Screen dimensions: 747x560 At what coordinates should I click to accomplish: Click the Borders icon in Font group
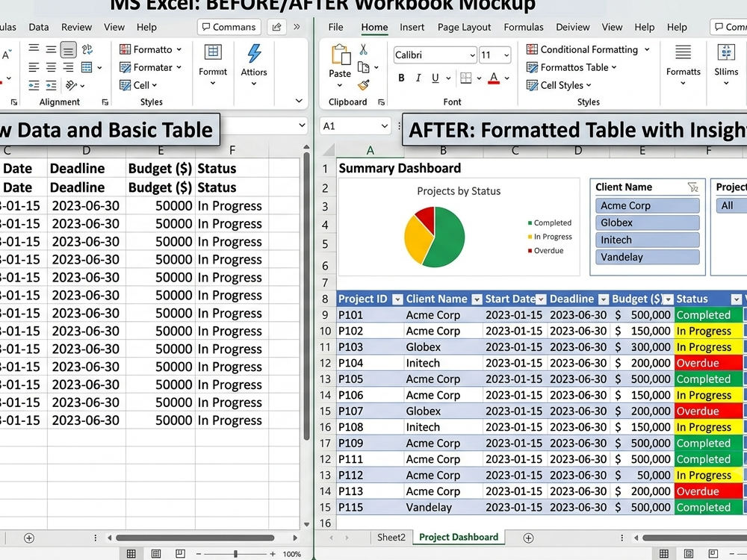tap(466, 78)
